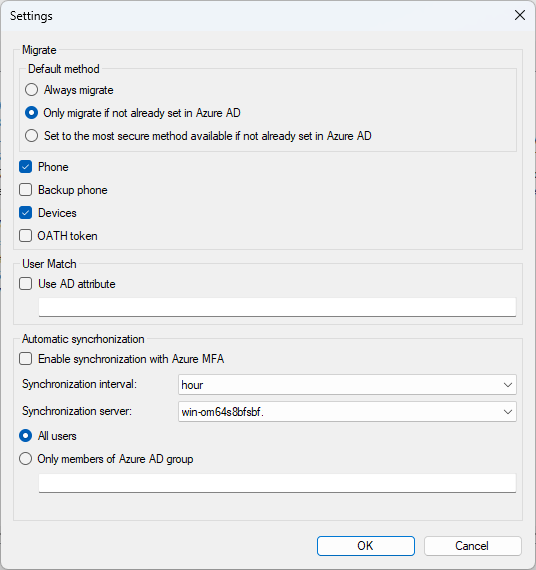Open the Synchronization interval dropdown
The image size is (536, 570).
pos(347,385)
